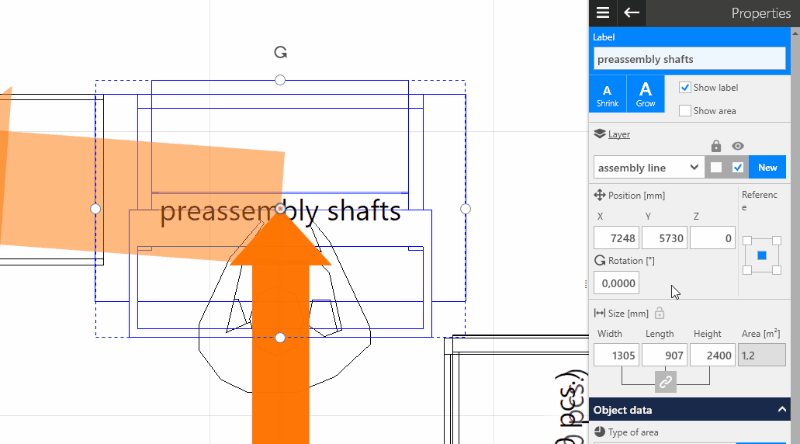The height and width of the screenshot is (444, 800).
Task: Select the top-left reference point
Action: pos(747,240)
